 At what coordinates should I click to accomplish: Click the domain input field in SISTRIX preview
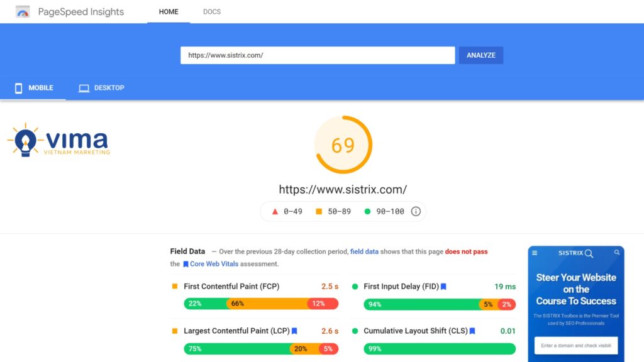click(x=576, y=346)
